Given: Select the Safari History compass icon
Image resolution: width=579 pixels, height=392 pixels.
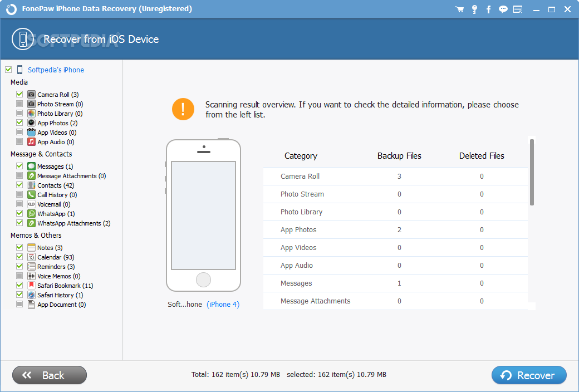Looking at the screenshot, I should tap(31, 295).
